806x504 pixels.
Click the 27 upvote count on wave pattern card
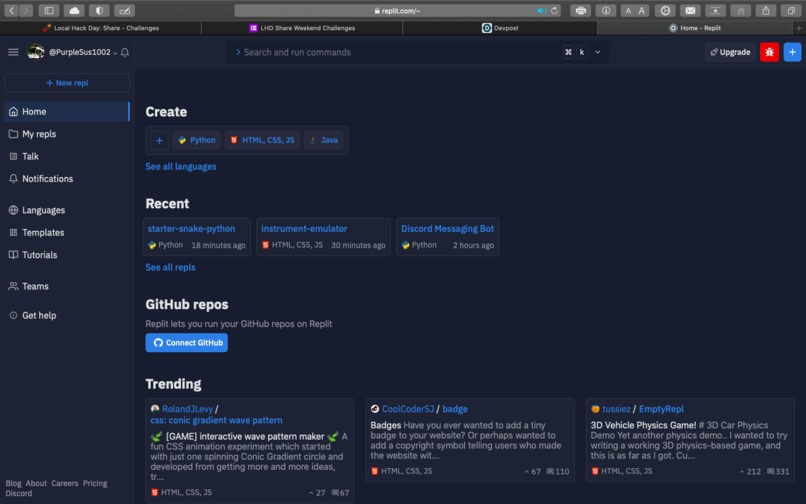[317, 493]
